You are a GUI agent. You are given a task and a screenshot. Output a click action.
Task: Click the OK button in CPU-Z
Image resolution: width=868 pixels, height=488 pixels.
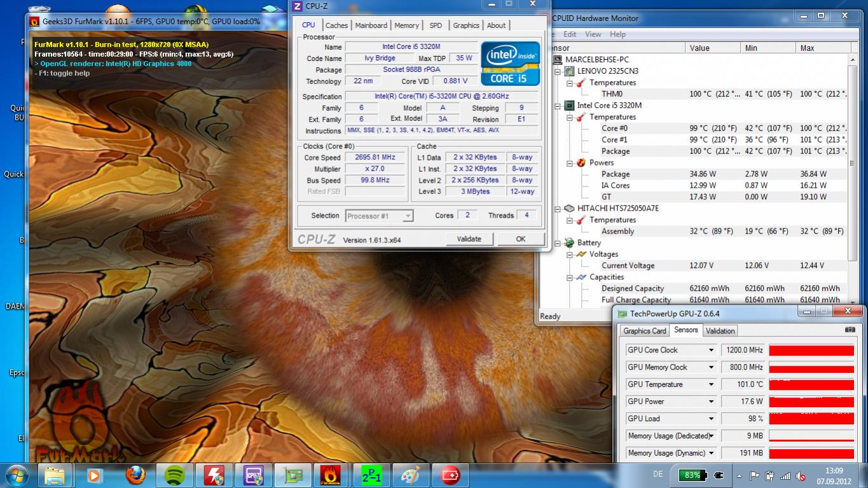[521, 239]
